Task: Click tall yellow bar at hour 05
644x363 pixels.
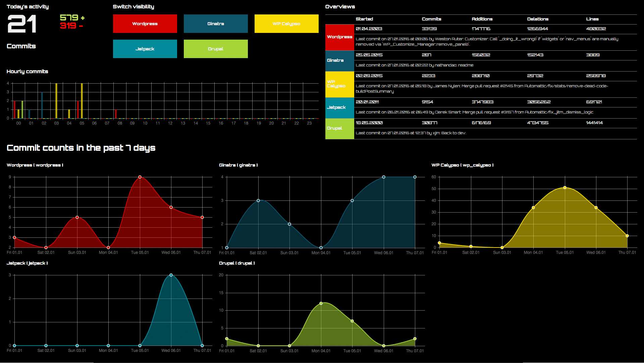Action: click(82, 101)
